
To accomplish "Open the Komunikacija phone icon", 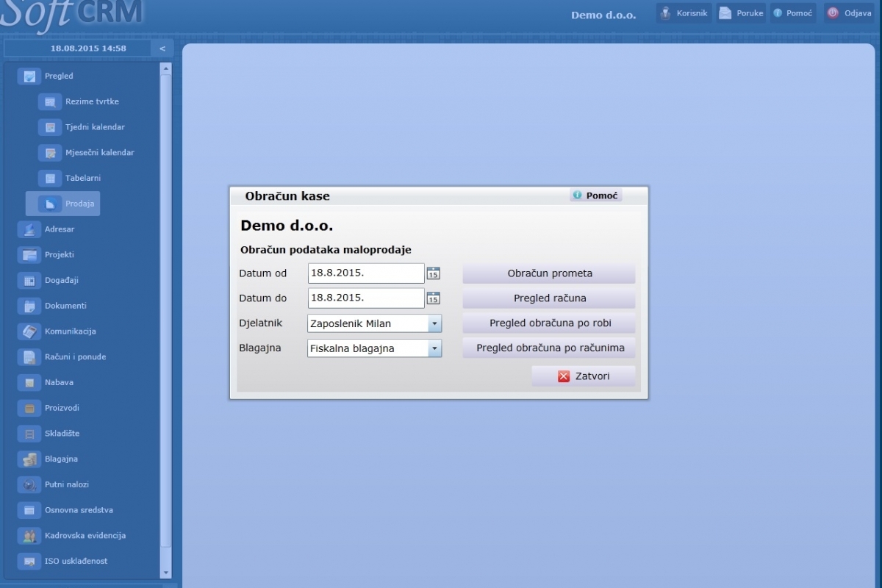I will (x=29, y=331).
